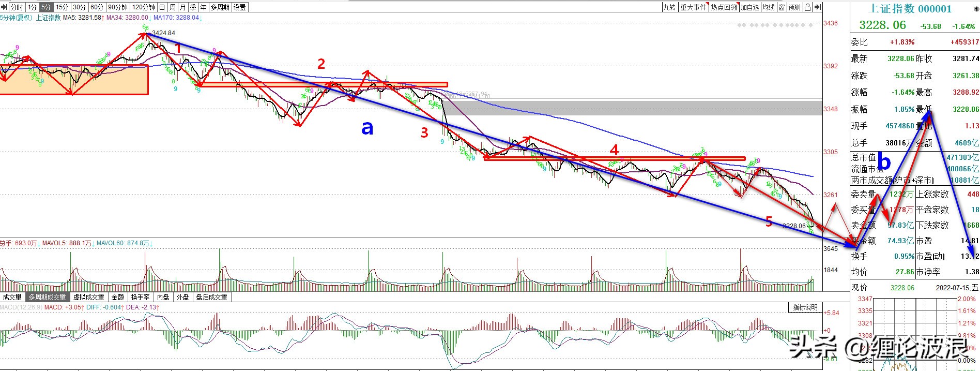This screenshot has width=980, height=371.
Task: Click the 3424.84 peak price marker
Action: click(x=163, y=33)
